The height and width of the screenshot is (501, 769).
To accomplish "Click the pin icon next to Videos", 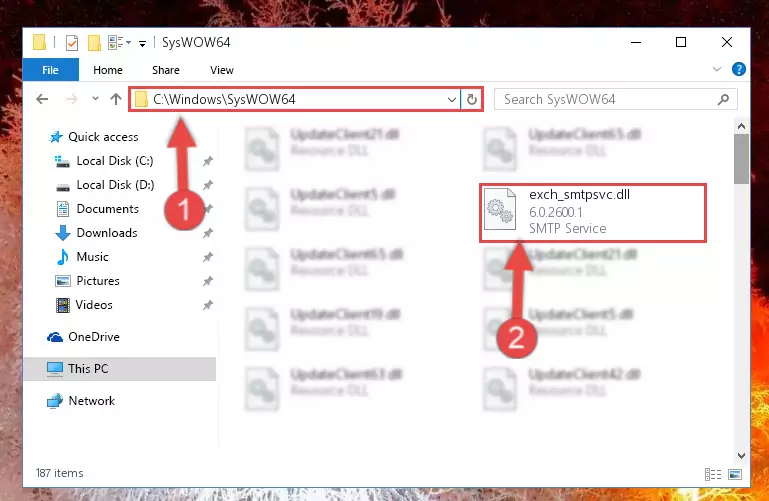I will pyautogui.click(x=208, y=305).
